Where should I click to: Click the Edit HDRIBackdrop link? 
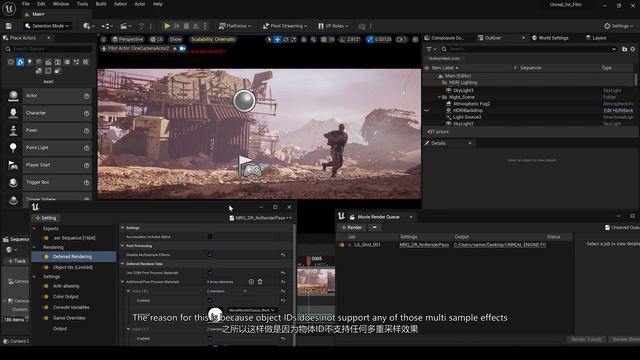[618, 111]
